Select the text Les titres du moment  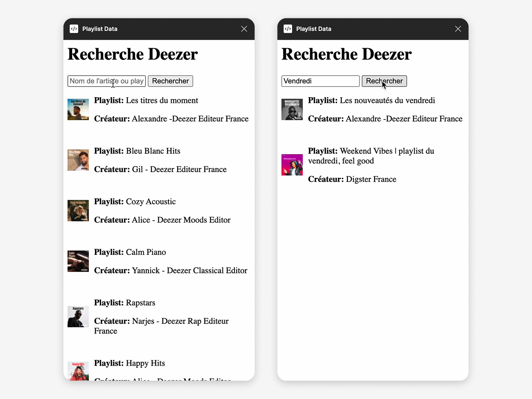pyautogui.click(x=162, y=100)
